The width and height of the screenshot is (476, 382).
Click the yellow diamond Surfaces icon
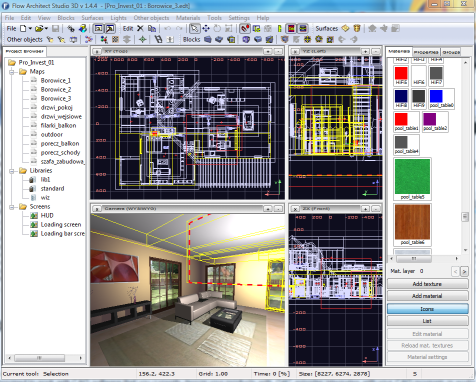point(345,29)
